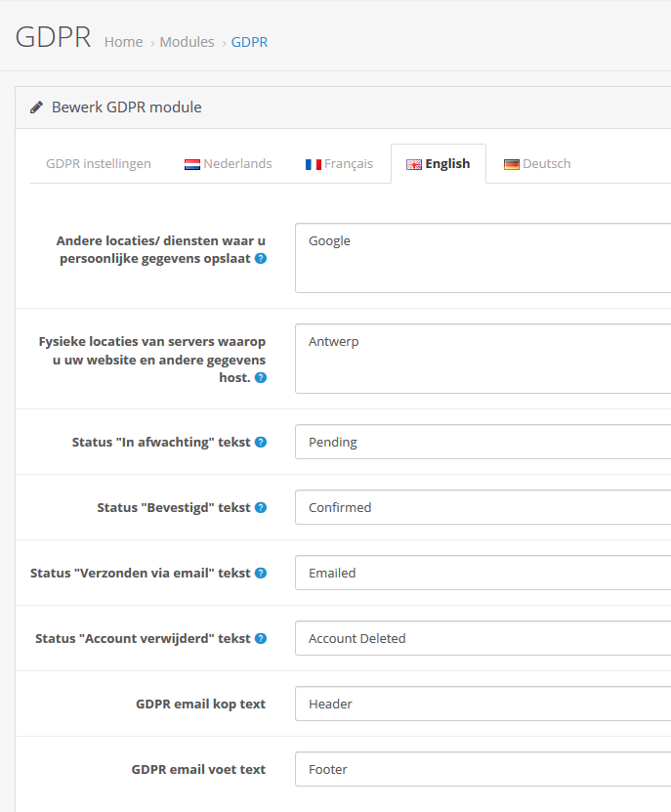This screenshot has width=671, height=812.
Task: Open the Modules breadcrumb link
Action: (x=187, y=42)
